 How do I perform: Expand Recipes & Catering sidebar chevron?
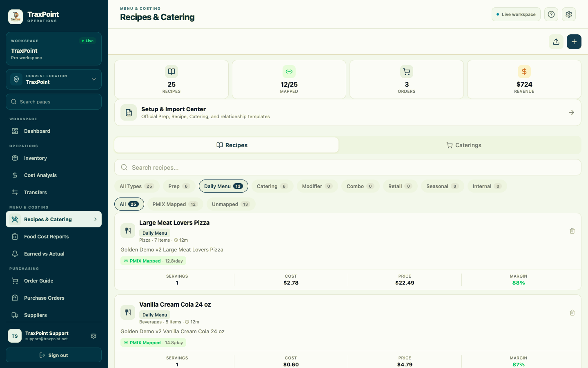[x=96, y=220]
